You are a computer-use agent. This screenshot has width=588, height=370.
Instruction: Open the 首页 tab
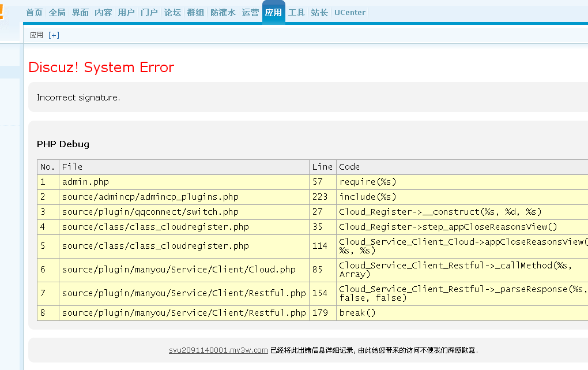34,12
